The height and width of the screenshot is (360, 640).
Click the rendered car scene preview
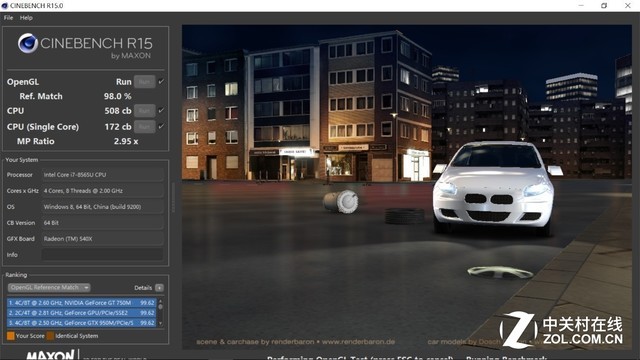pos(407,187)
